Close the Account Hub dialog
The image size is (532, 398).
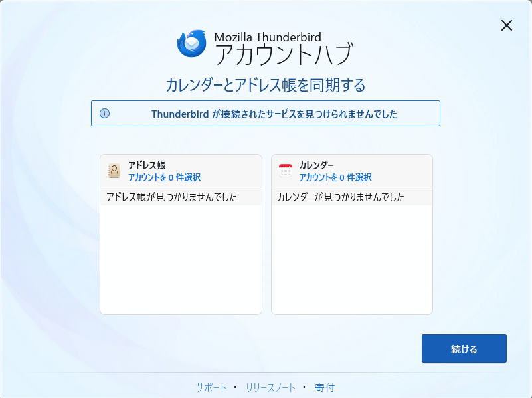506,25
